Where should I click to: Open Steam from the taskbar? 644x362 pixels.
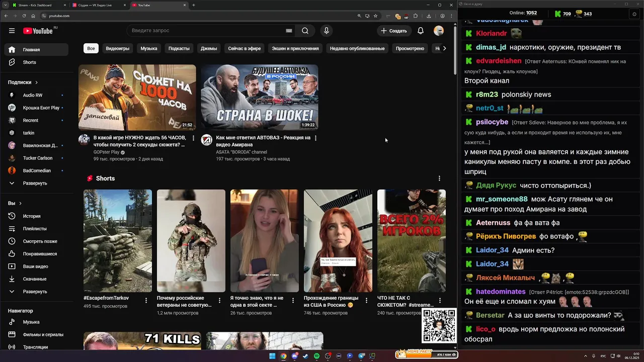(305, 356)
